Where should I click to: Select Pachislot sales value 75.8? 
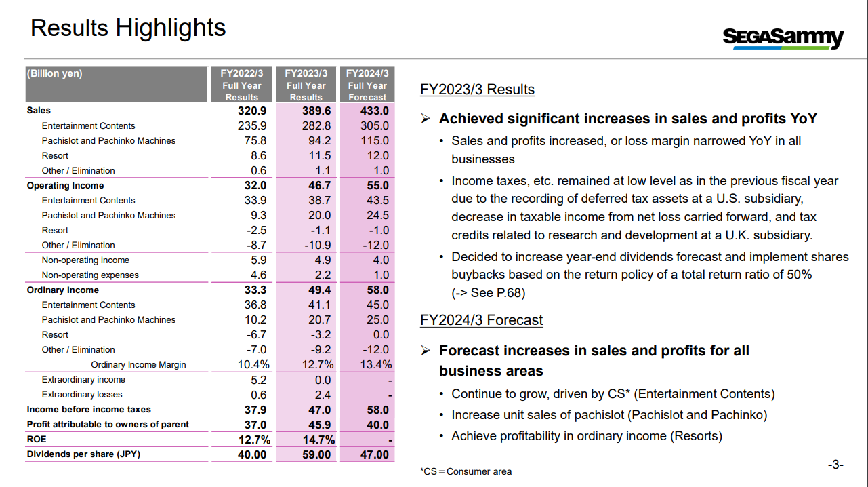(x=255, y=140)
